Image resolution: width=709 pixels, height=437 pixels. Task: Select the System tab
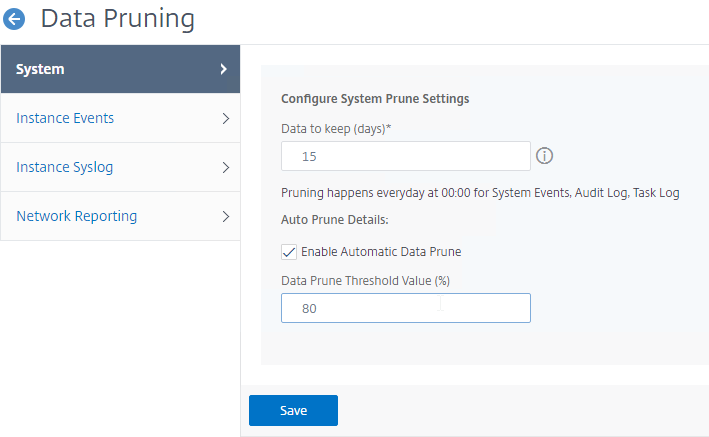(120, 69)
